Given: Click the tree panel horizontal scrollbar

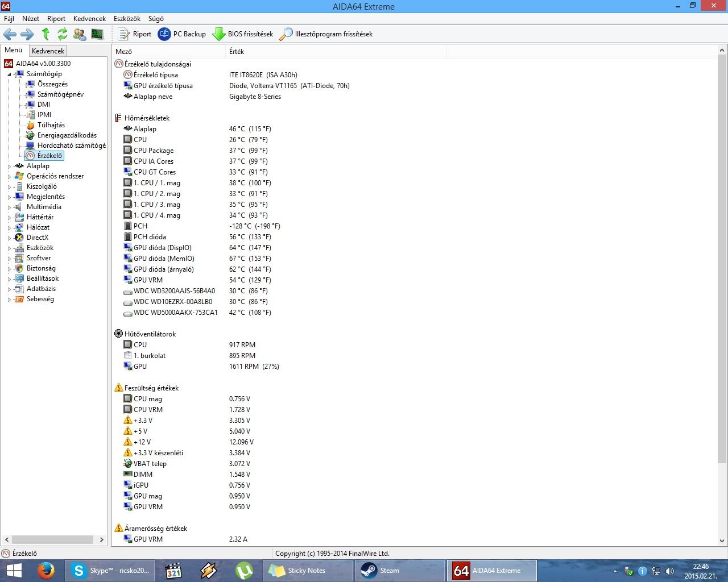Looking at the screenshot, I should tap(53, 539).
